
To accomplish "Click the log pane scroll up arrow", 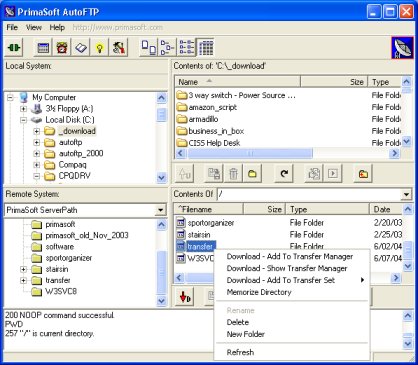I will tap(408, 316).
